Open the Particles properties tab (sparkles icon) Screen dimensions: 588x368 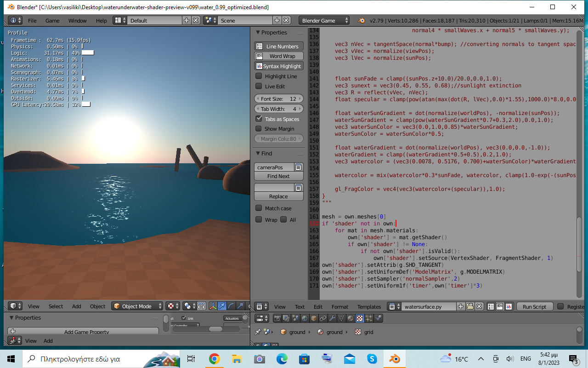pyautogui.click(x=369, y=318)
